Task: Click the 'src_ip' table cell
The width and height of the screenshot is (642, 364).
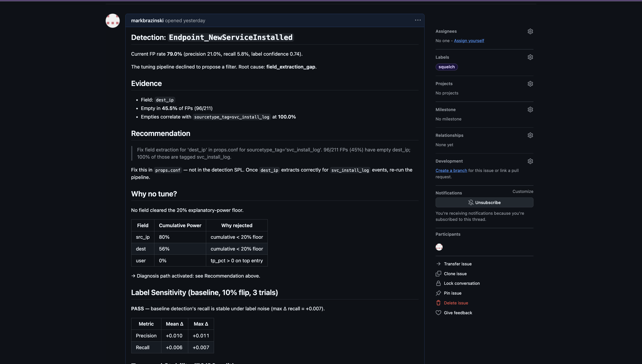Action: [x=143, y=237]
